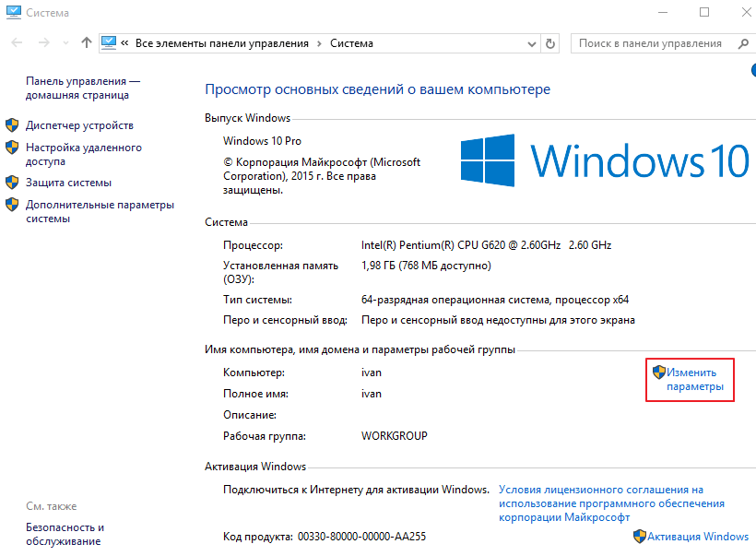Click the Система window title icon
756x556 pixels.
click(x=14, y=13)
